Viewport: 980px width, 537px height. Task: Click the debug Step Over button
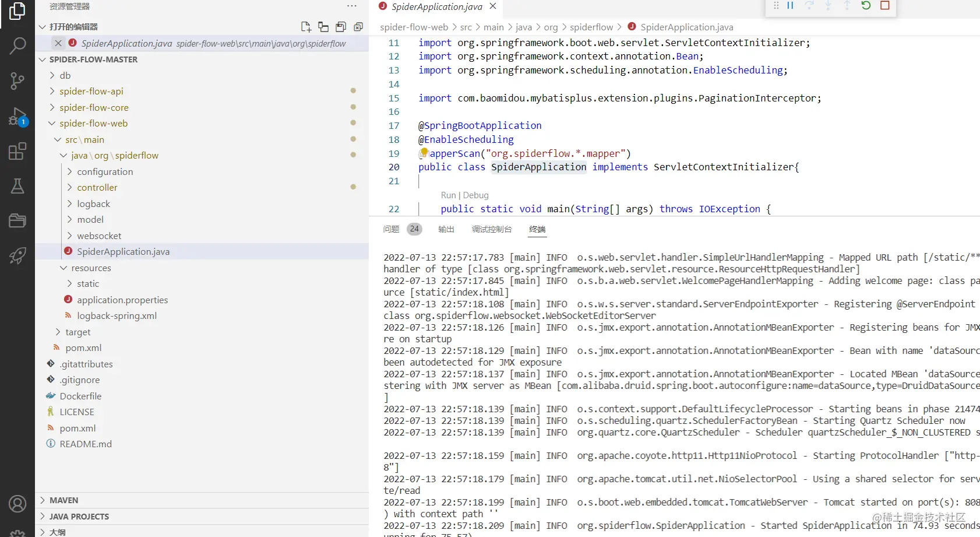(809, 5)
